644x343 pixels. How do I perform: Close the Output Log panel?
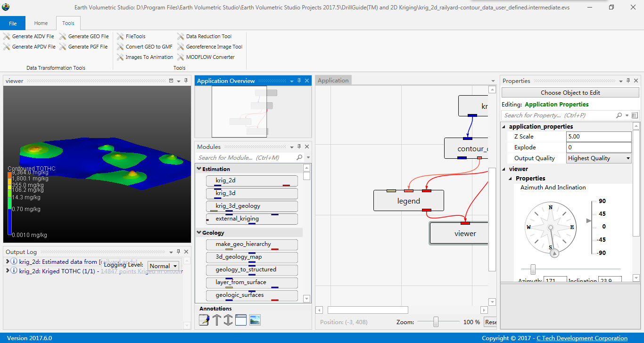point(186,252)
